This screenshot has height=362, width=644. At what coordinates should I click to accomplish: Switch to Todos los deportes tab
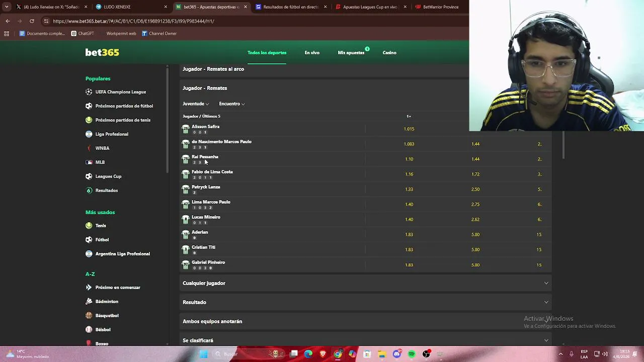pyautogui.click(x=267, y=53)
